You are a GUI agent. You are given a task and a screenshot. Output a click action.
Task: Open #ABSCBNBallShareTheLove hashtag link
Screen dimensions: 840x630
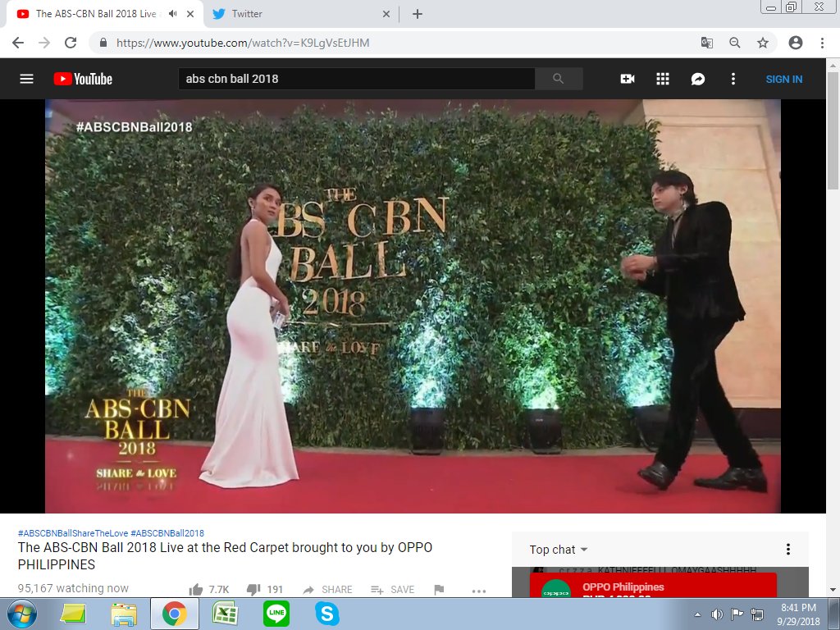point(73,533)
